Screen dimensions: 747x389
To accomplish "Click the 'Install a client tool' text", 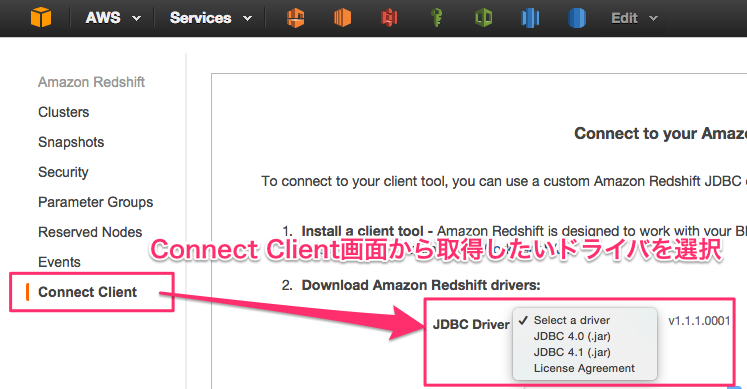I will [363, 231].
